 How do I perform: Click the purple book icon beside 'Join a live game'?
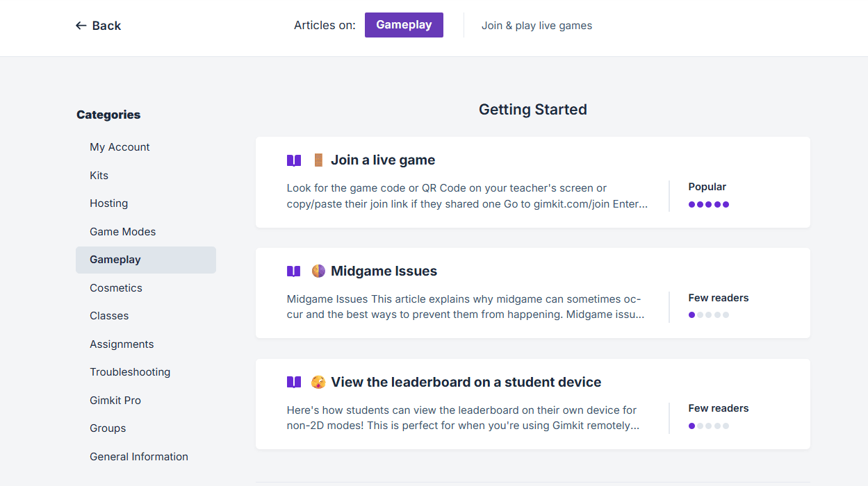point(294,160)
